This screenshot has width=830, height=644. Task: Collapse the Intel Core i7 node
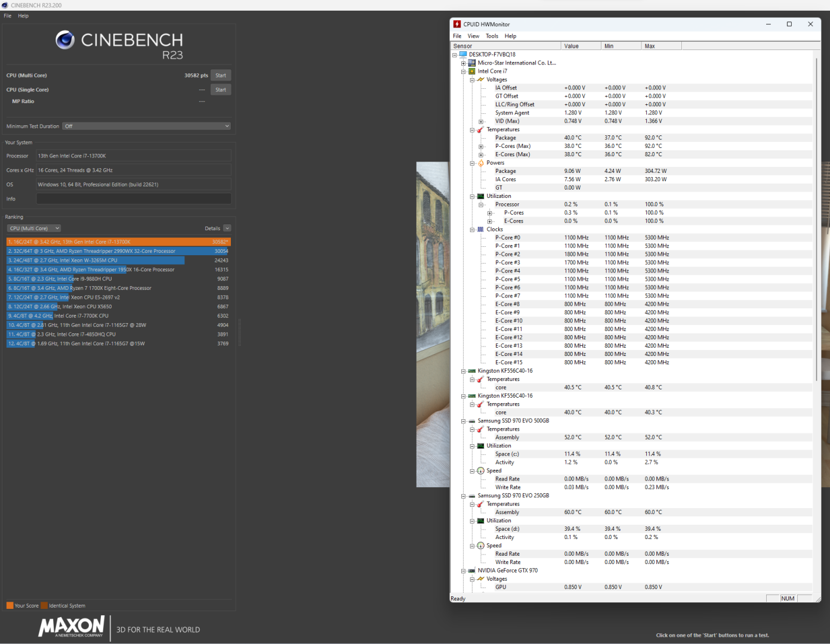pos(463,71)
